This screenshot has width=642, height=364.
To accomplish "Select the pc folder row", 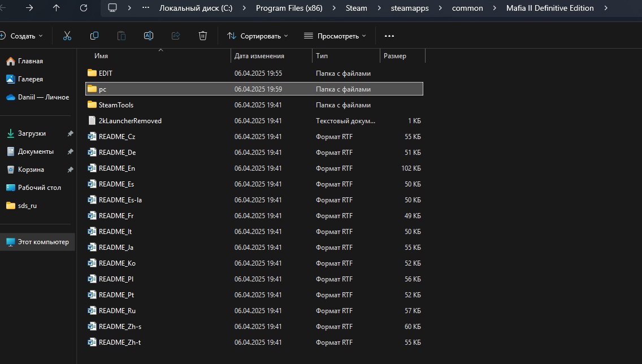I will [x=254, y=89].
